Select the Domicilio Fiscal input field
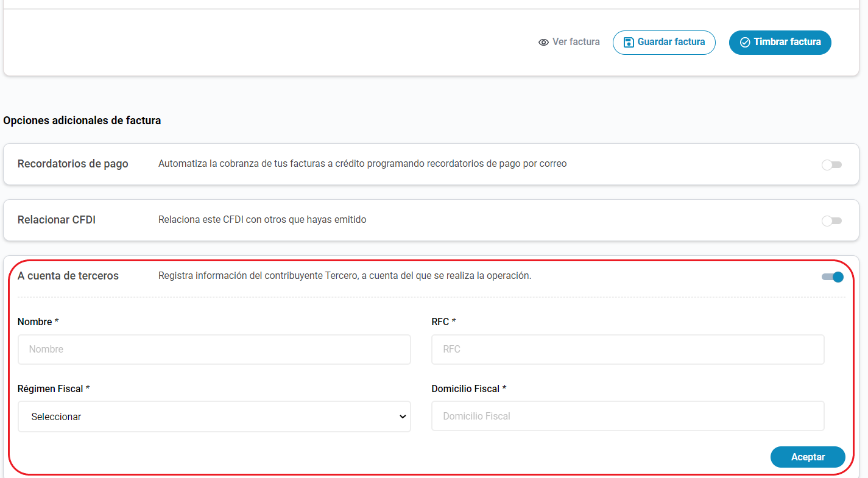The image size is (868, 478). point(628,416)
